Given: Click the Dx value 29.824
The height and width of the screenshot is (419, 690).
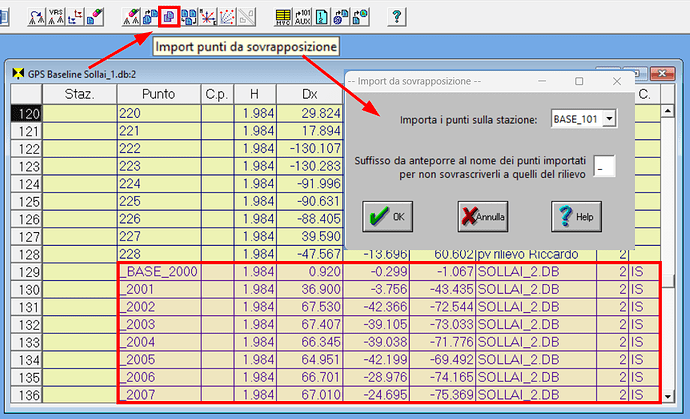Looking at the screenshot, I should (310, 114).
